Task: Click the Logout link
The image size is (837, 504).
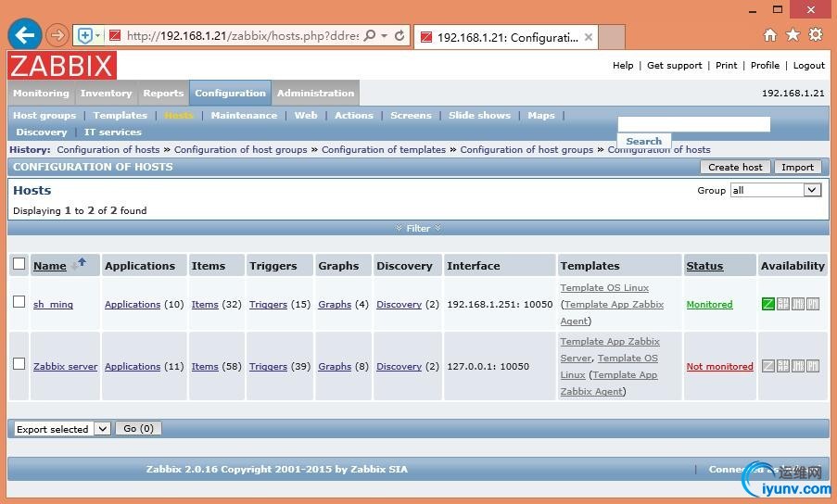Action: pyautogui.click(x=808, y=65)
